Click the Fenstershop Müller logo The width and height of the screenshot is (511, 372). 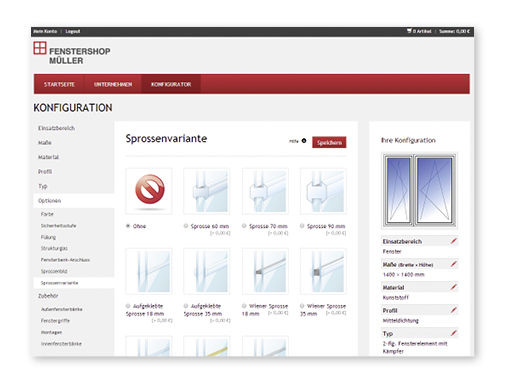click(x=72, y=53)
